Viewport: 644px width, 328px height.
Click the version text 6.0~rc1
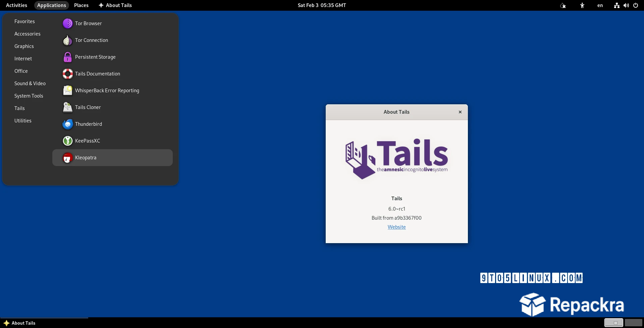396,209
